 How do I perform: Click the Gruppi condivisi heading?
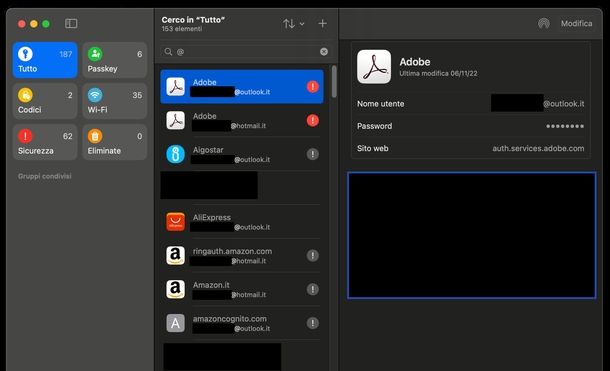pos(44,176)
